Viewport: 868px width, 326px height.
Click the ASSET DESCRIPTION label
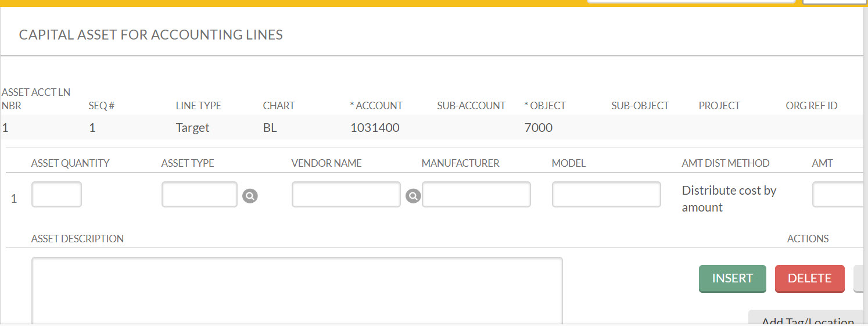[77, 239]
